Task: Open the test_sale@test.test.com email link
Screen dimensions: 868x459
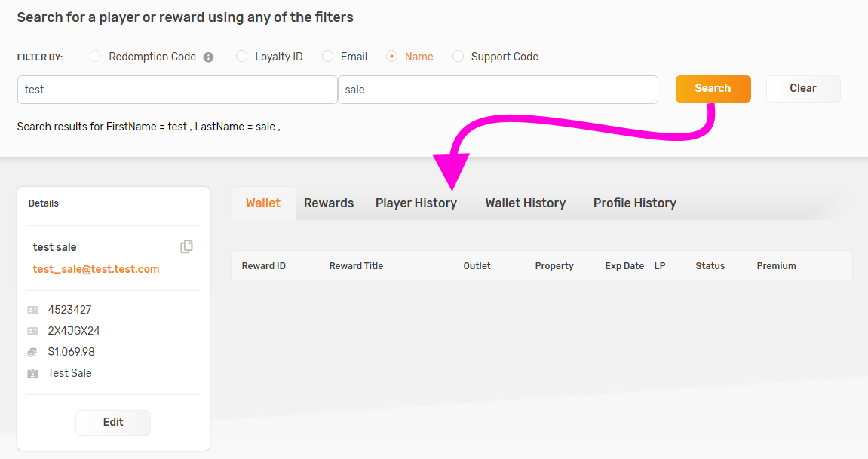Action: [96, 269]
